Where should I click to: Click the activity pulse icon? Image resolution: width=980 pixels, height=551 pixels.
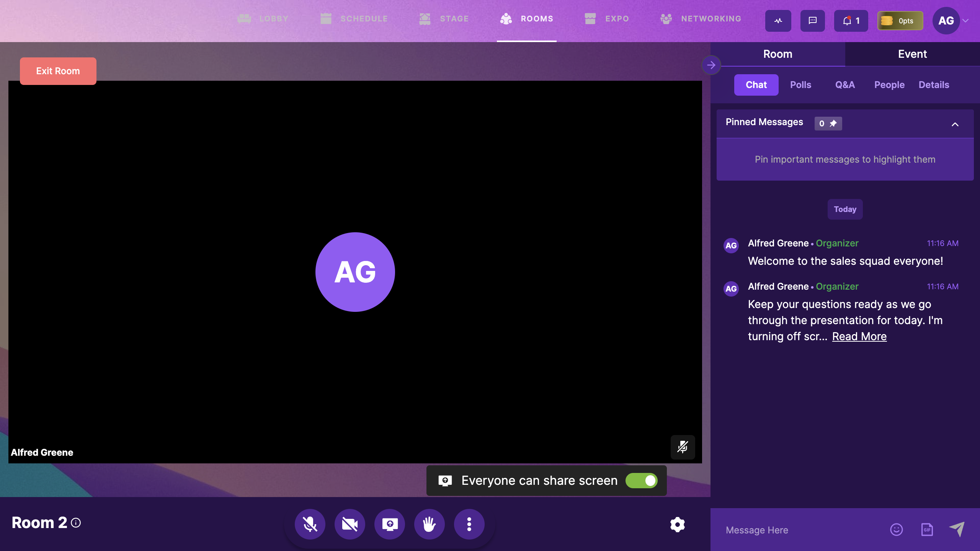(778, 21)
